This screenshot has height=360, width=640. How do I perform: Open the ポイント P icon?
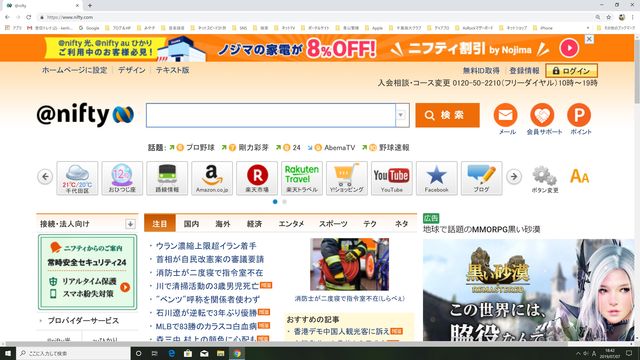click(579, 115)
